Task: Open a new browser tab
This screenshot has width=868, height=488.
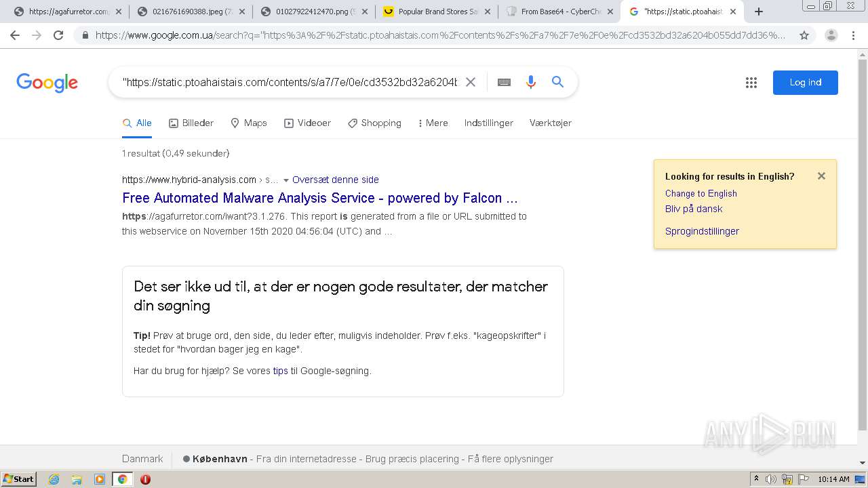Action: [x=759, y=12]
